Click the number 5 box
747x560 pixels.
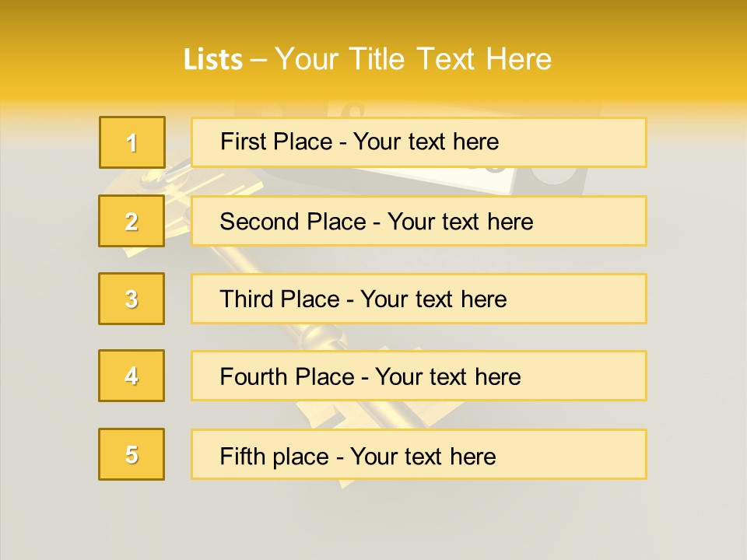click(x=132, y=454)
